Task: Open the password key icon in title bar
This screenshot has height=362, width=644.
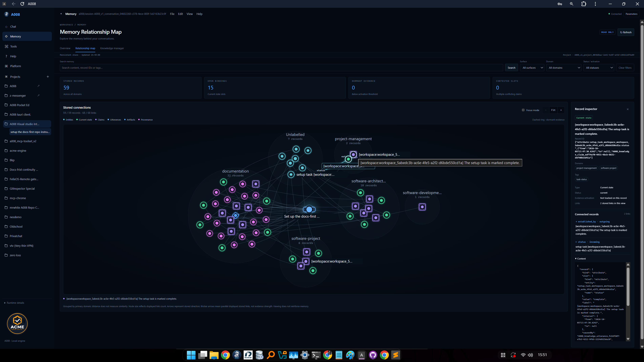Action: [x=560, y=4]
